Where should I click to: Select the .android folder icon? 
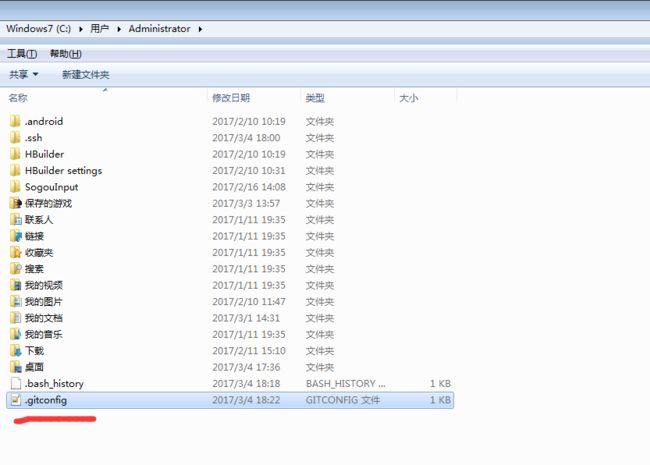[15, 121]
